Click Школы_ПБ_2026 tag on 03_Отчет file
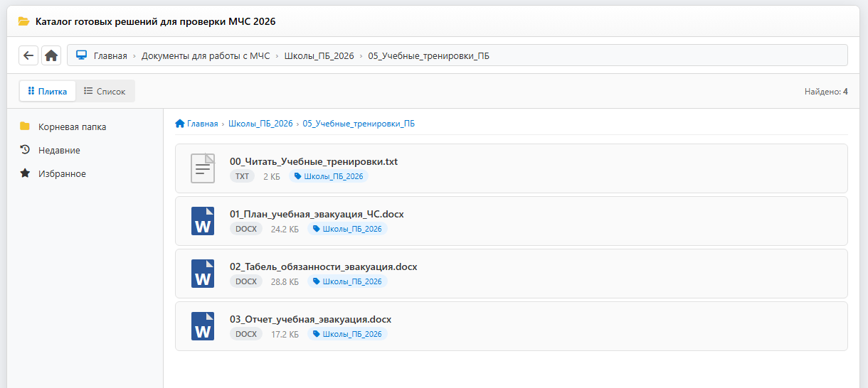 tap(347, 334)
